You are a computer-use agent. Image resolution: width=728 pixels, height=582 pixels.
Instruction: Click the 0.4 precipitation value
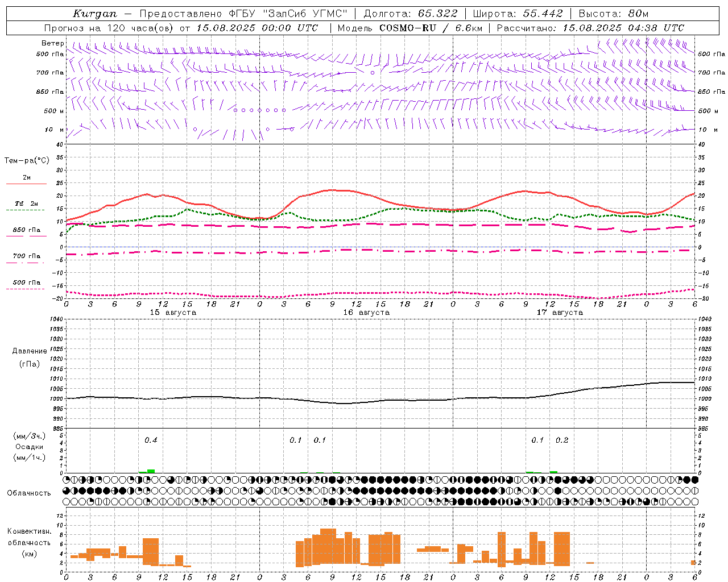151,440
